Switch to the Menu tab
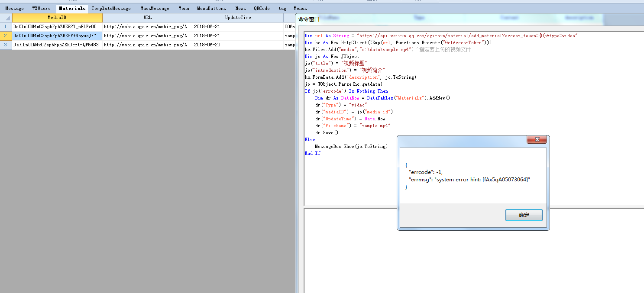The width and height of the screenshot is (644, 293). click(184, 8)
